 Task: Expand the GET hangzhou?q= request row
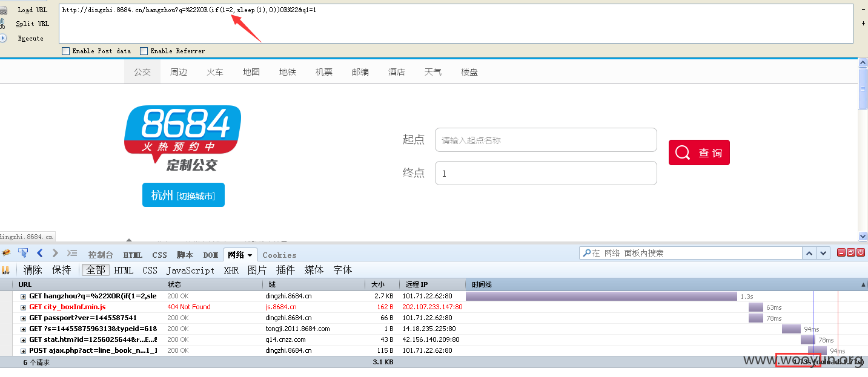[x=24, y=297]
